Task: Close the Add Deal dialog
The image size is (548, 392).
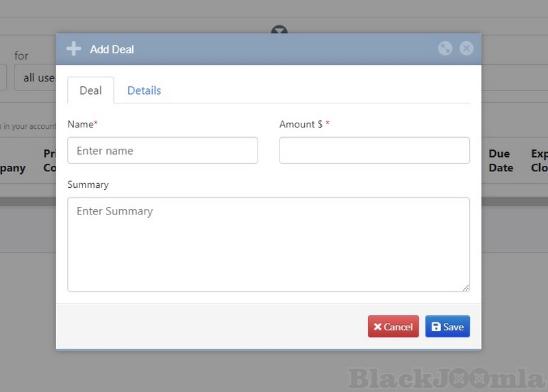Action: click(466, 48)
